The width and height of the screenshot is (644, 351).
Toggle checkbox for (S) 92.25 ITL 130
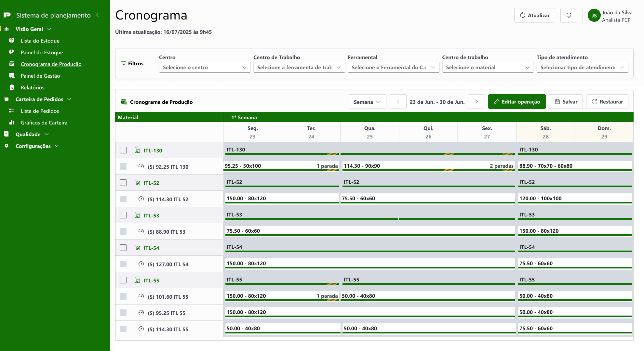tap(123, 166)
